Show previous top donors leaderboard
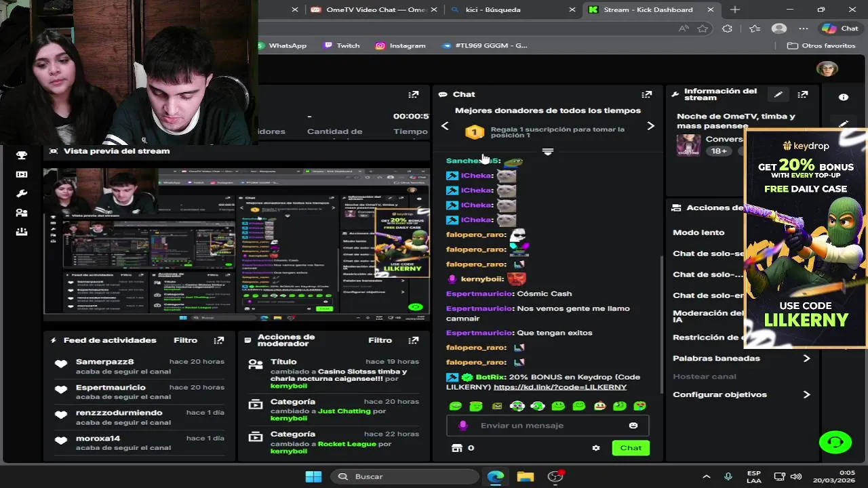 coord(445,126)
